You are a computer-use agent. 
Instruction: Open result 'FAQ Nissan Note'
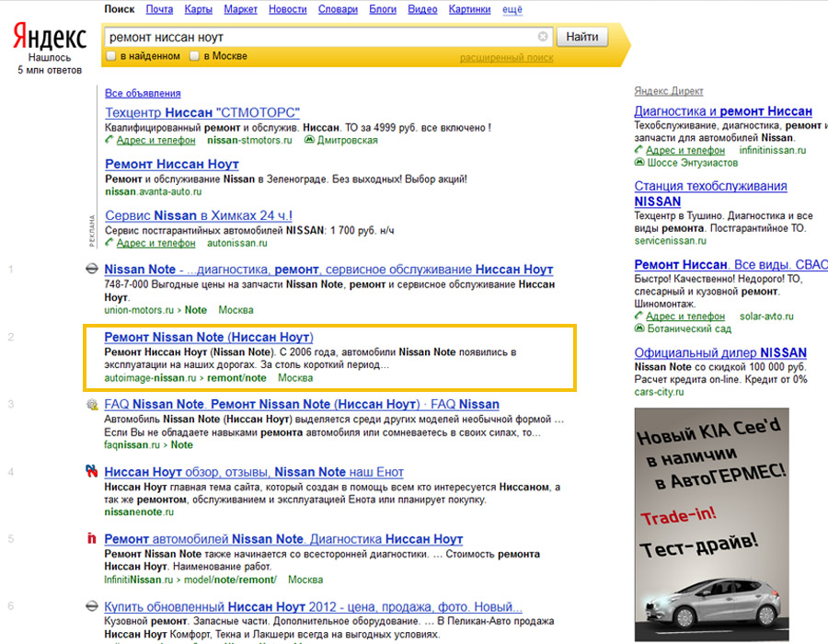[x=302, y=405]
